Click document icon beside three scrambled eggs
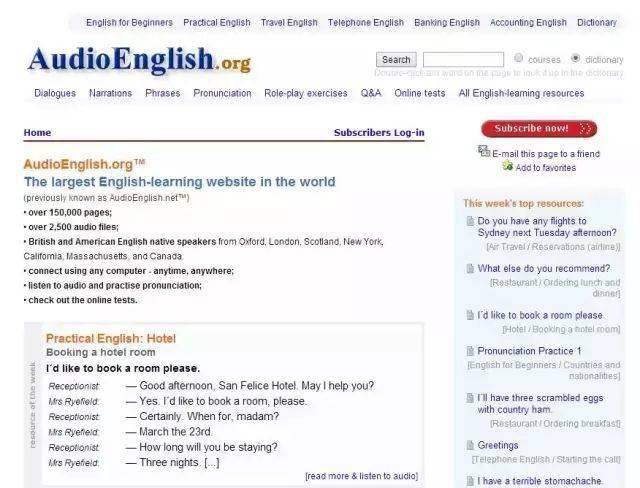This screenshot has height=488, width=640. [470, 398]
